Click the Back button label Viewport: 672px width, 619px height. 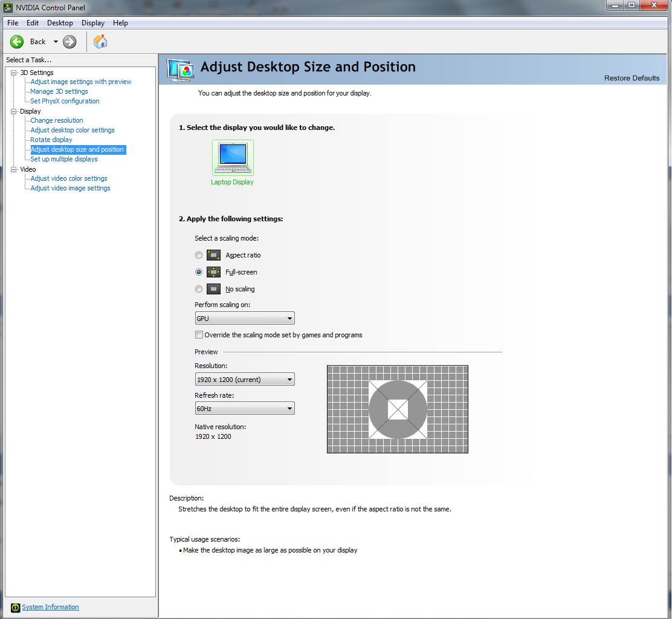tap(37, 42)
